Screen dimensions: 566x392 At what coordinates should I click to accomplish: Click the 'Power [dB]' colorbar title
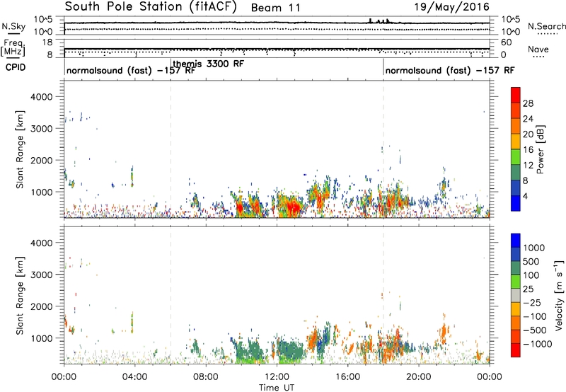point(540,149)
